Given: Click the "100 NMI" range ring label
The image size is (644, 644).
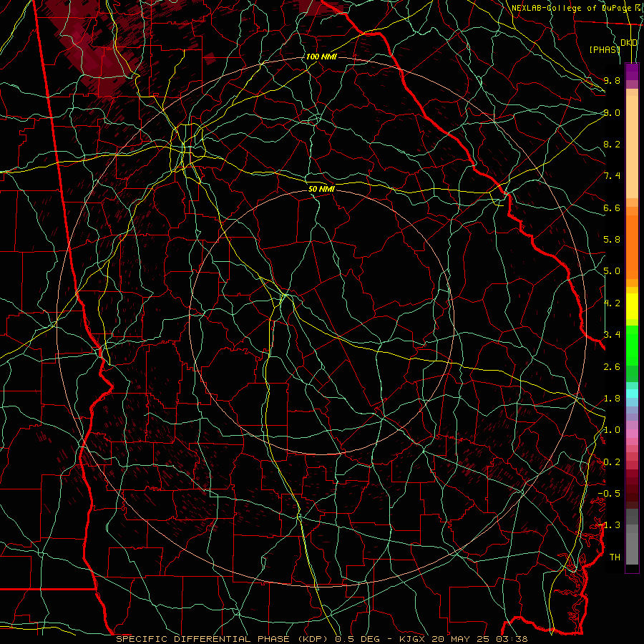Looking at the screenshot, I should tap(321, 57).
